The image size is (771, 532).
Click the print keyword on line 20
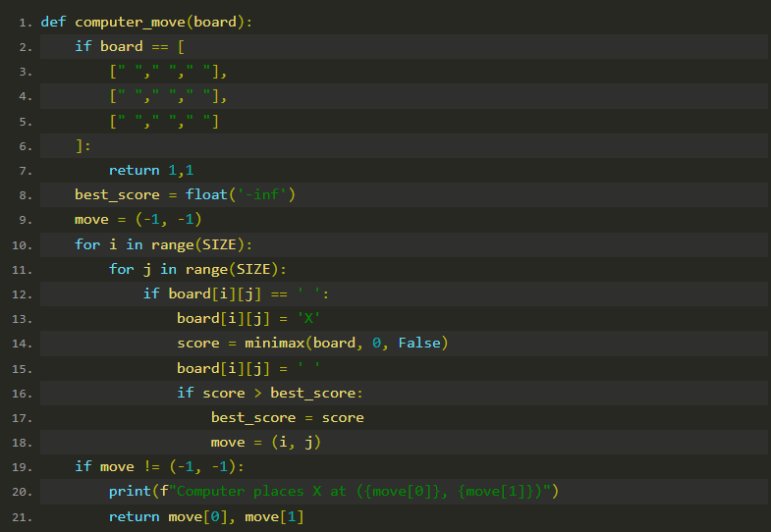pos(130,491)
